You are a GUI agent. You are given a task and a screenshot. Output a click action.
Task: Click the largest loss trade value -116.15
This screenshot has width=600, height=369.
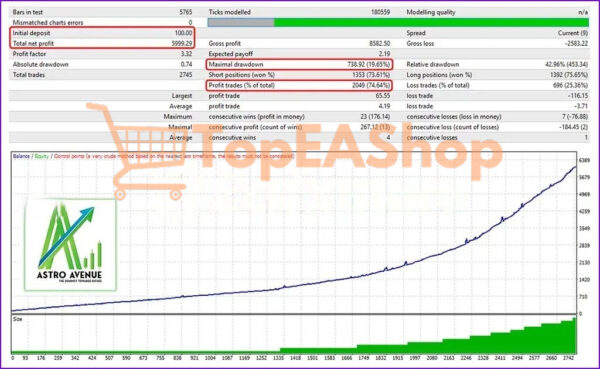point(578,96)
